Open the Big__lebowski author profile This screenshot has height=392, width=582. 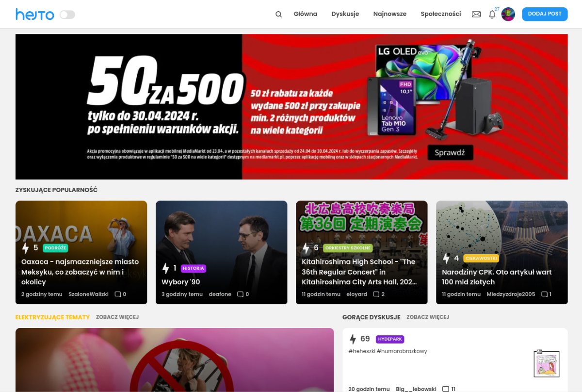pyautogui.click(x=416, y=389)
